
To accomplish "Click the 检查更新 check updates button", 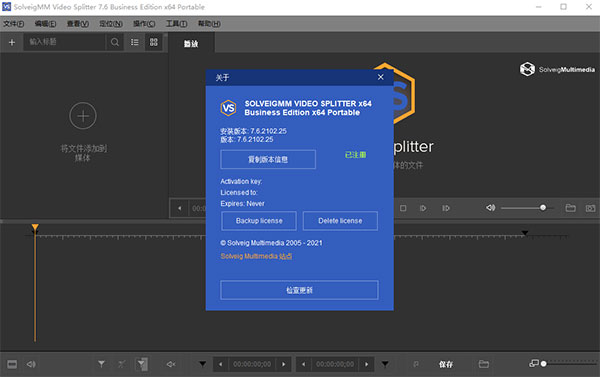I will point(299,290).
